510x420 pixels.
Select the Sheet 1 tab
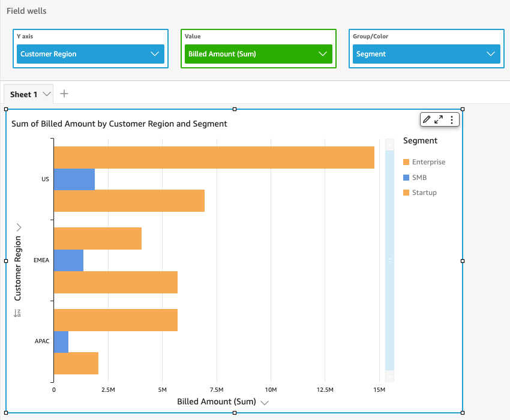coord(24,95)
